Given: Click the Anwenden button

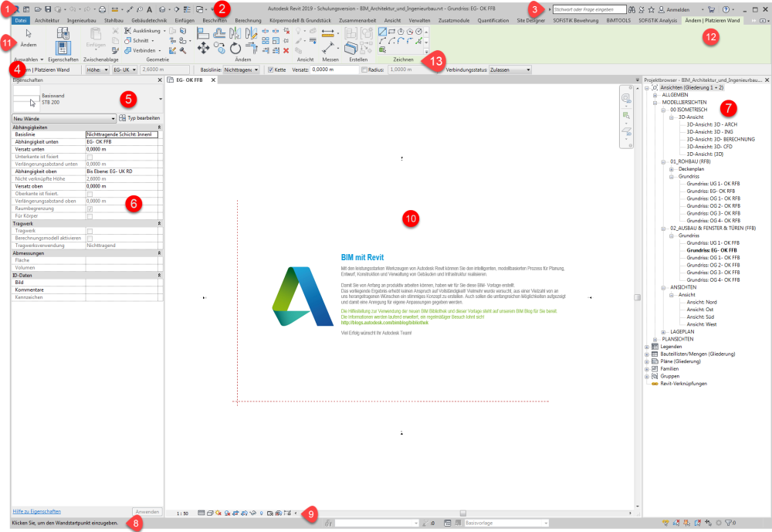Looking at the screenshot, I should tap(147, 512).
